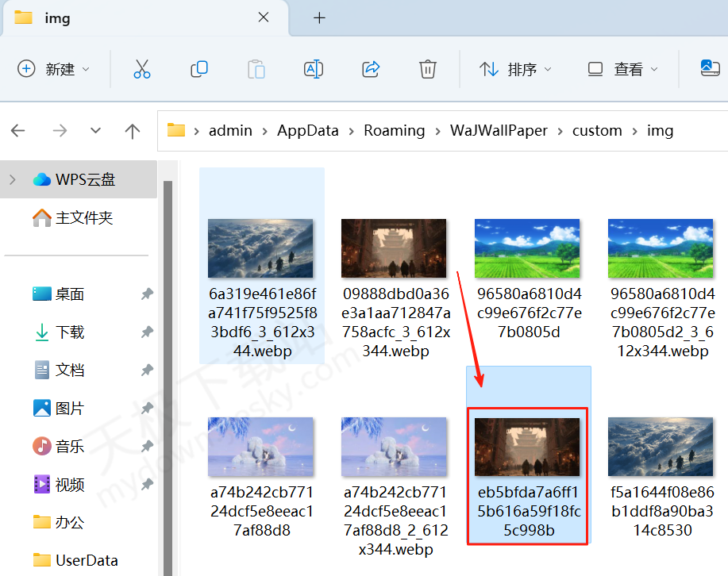Click the Copy icon in the toolbar
This screenshot has width=728, height=576.
point(198,69)
